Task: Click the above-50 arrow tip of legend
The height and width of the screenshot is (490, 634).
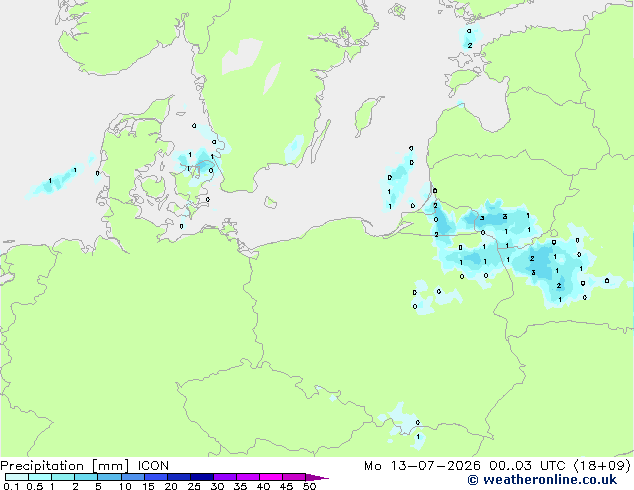Action: click(317, 477)
